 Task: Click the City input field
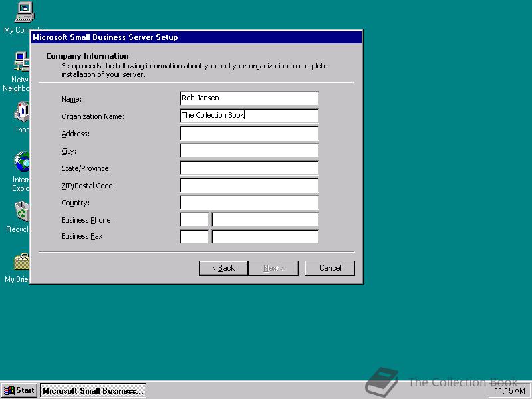[249, 150]
